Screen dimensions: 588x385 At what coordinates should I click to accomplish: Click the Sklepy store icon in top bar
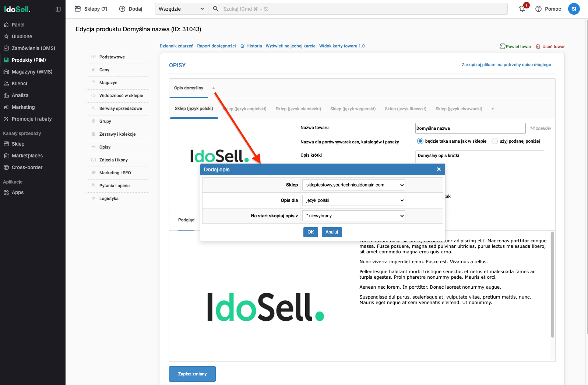coord(78,9)
